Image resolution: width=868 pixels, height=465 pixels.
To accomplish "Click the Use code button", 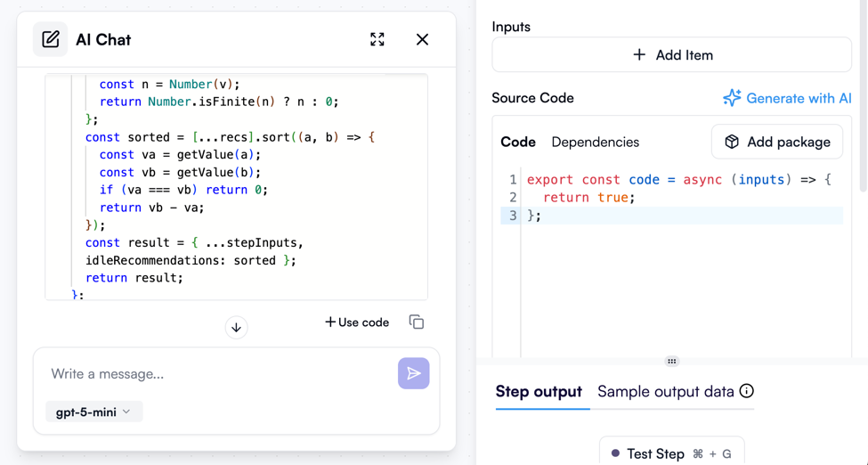I will click(x=357, y=322).
